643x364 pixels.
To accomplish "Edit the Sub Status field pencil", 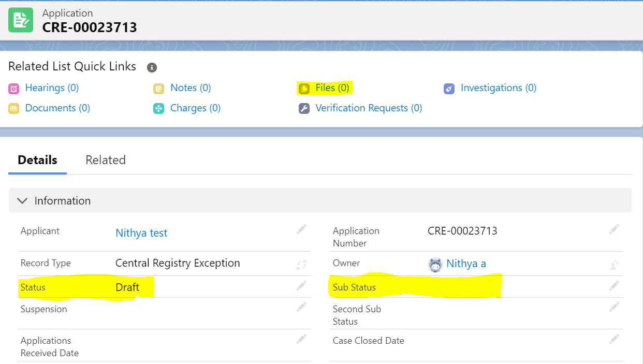I will tap(614, 285).
